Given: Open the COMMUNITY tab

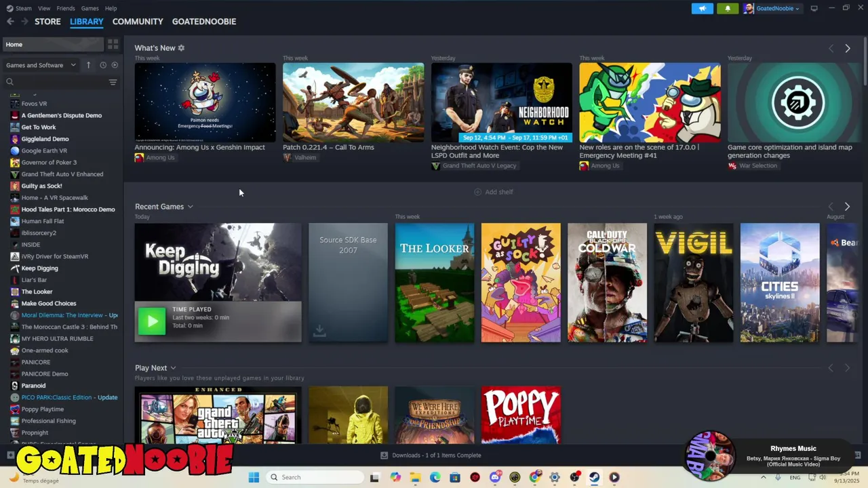Looking at the screenshot, I should coord(138,22).
